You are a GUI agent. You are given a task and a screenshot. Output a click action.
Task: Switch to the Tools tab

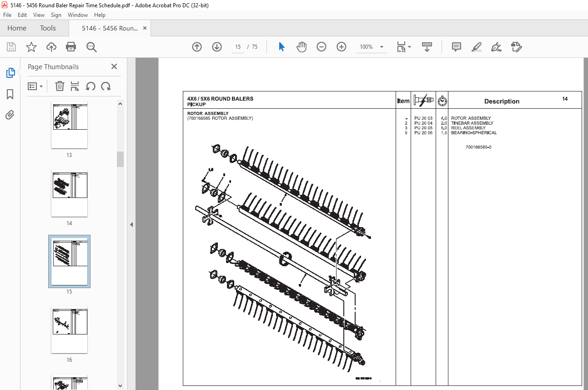click(48, 28)
